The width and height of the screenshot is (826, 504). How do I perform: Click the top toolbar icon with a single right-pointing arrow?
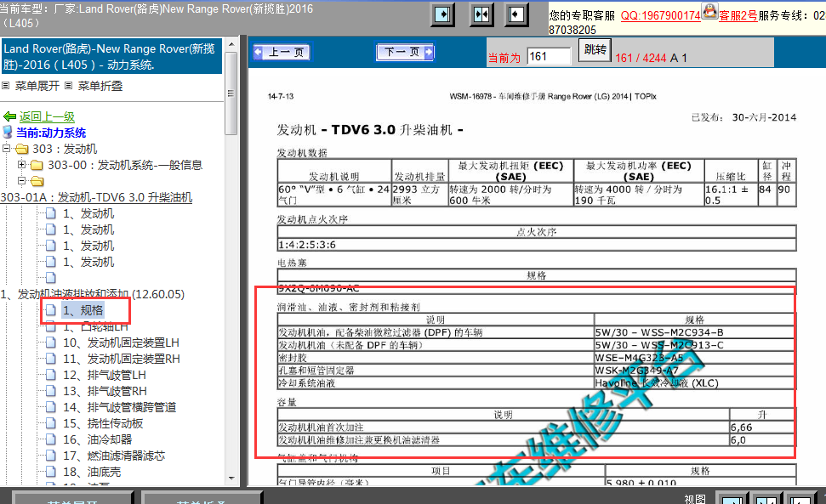click(x=443, y=14)
